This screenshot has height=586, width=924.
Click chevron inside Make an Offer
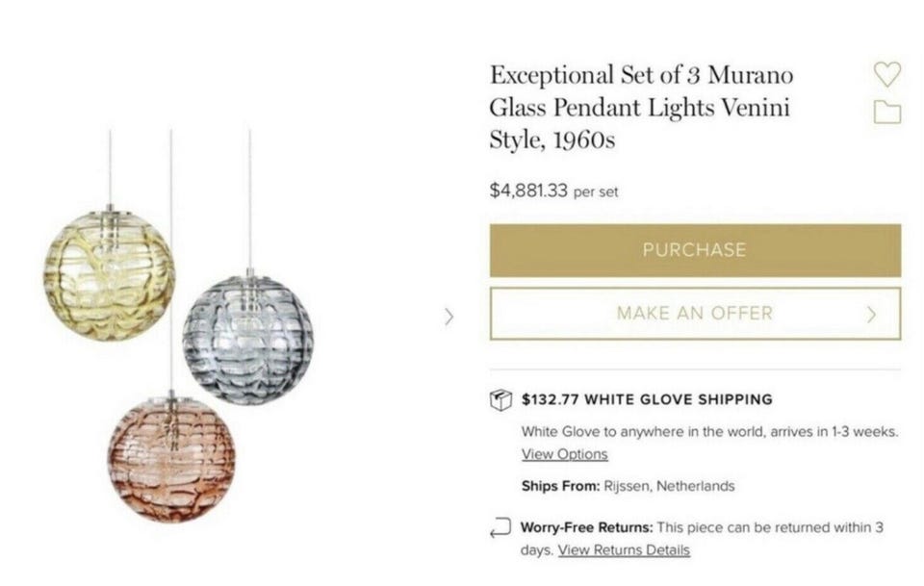click(x=871, y=314)
